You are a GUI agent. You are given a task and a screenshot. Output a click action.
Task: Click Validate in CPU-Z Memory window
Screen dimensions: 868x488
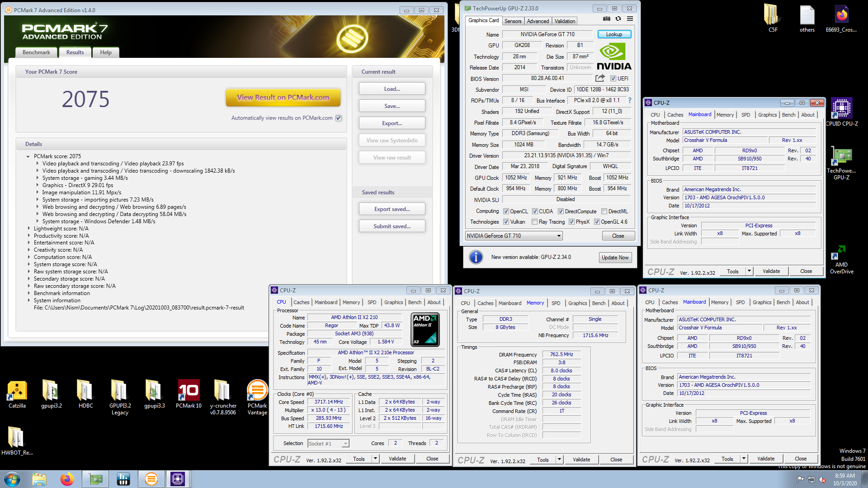(581, 460)
